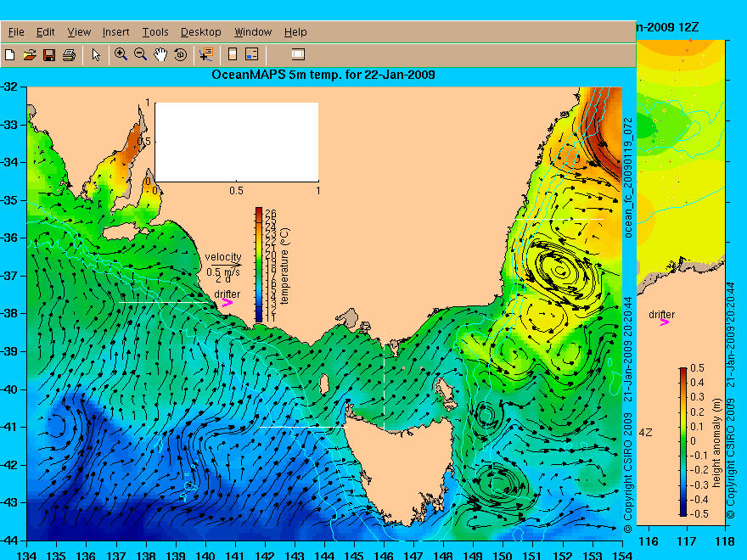Click the '-38' latitude tick label
747x560 pixels.
tap(8, 313)
